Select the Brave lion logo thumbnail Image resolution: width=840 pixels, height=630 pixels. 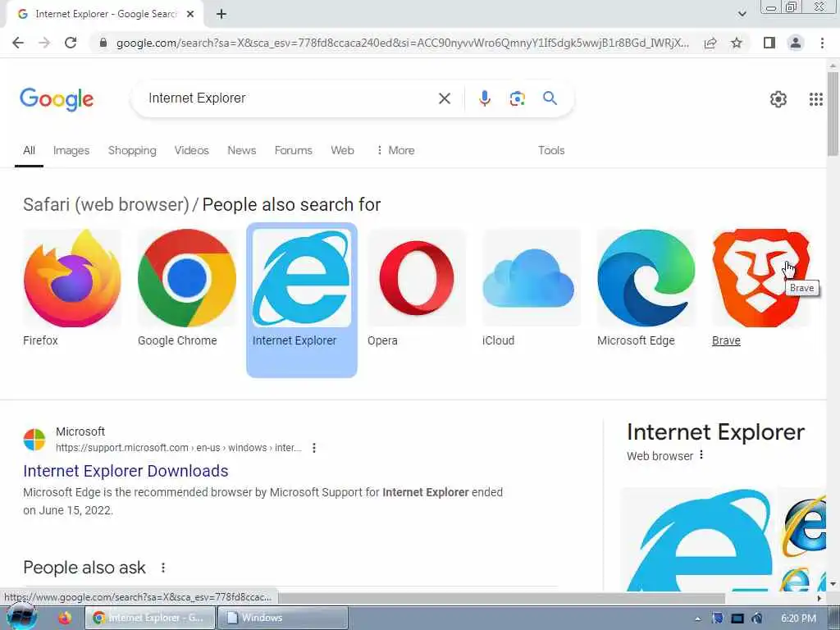(x=760, y=278)
